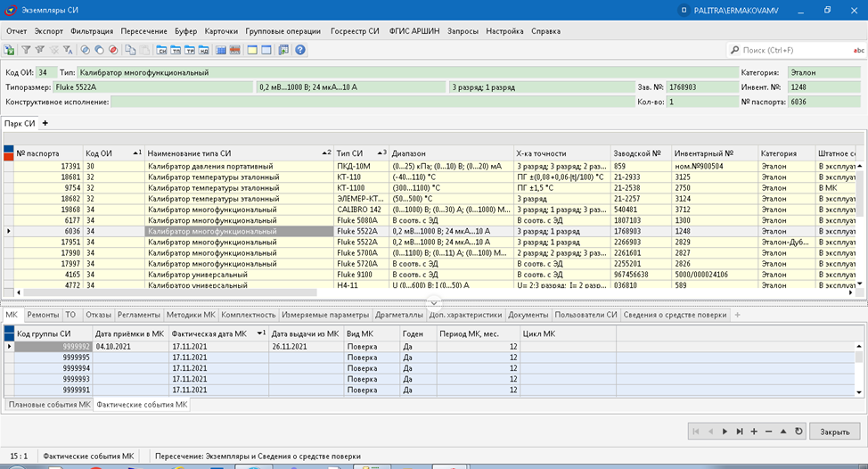
Task: Open the НД folder card icon
Action: point(204,50)
